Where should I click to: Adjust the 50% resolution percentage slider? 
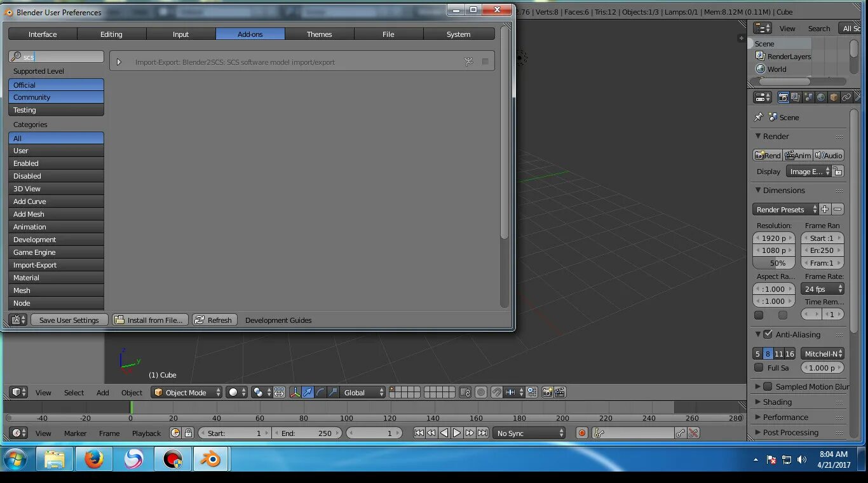click(774, 263)
